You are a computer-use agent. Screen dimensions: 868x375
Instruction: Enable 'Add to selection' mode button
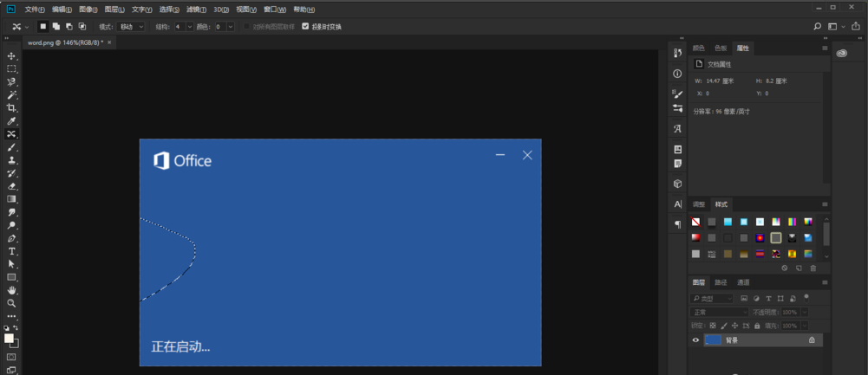[56, 27]
